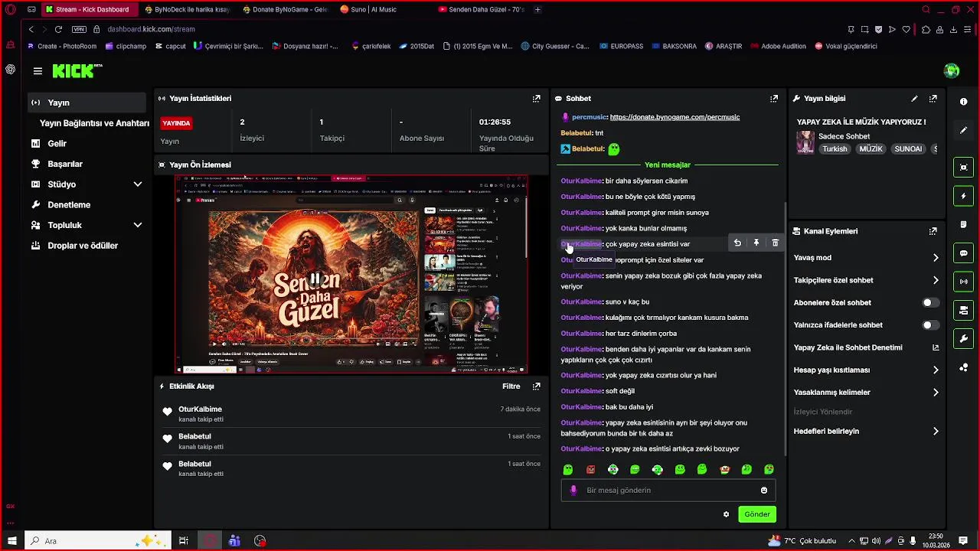Click the stream preview video thumbnail
This screenshot has width=980, height=551.
pyautogui.click(x=351, y=274)
